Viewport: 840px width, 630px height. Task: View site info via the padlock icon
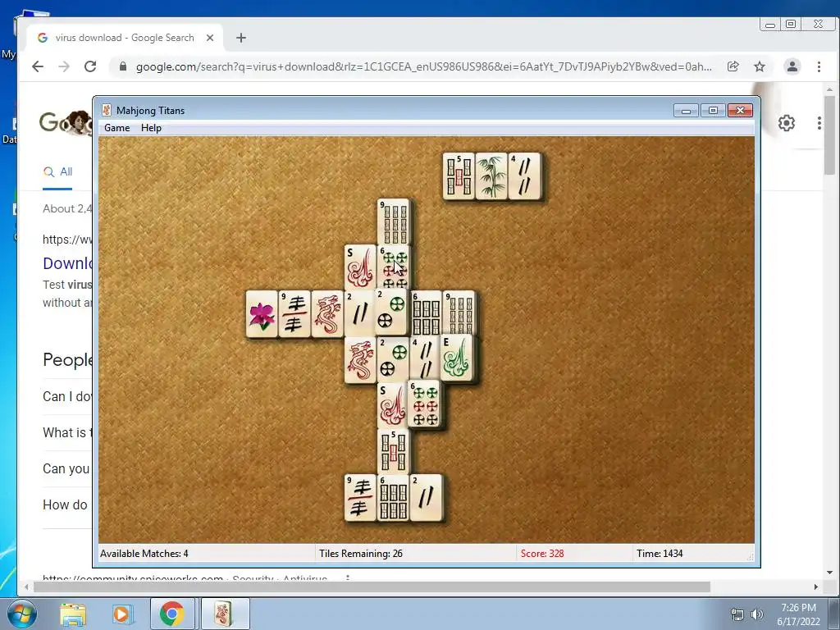point(123,66)
